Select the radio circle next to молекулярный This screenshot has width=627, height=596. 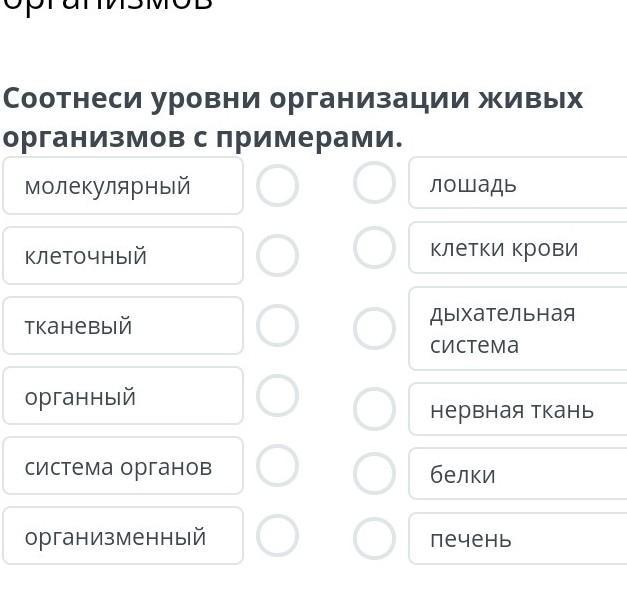(277, 186)
